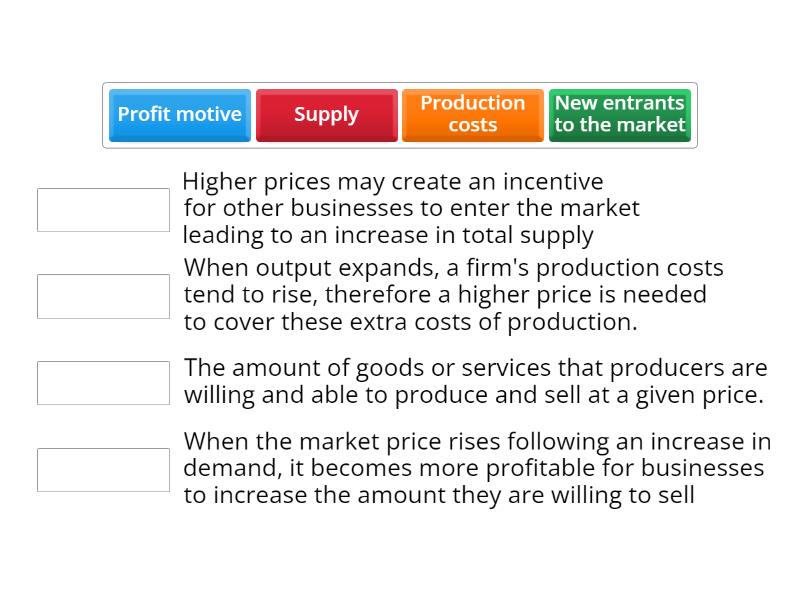The width and height of the screenshot is (800, 600).
Task: Click the answer box beside the higher prices definition
Action: [x=103, y=209]
